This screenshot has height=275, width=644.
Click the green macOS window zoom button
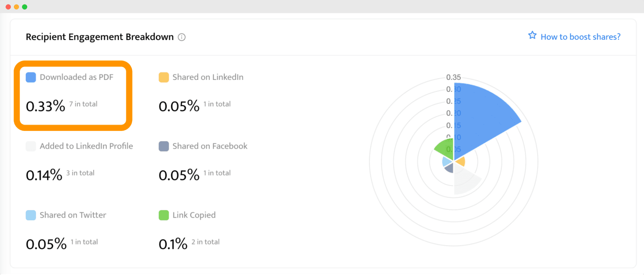tap(24, 7)
